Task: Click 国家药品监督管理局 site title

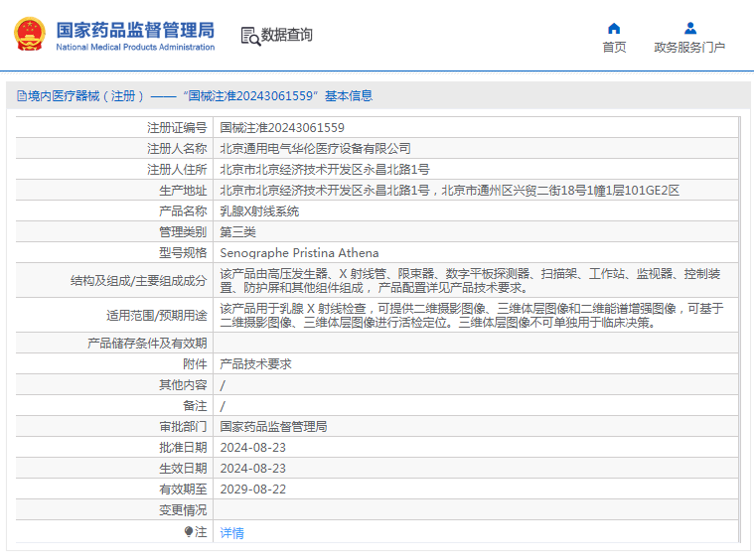Action: point(135,30)
